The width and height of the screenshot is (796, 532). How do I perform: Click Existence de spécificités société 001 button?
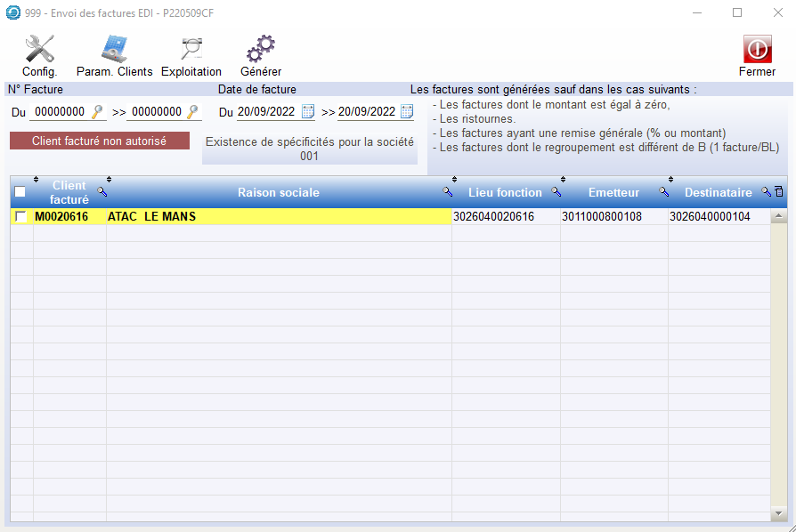(309, 149)
